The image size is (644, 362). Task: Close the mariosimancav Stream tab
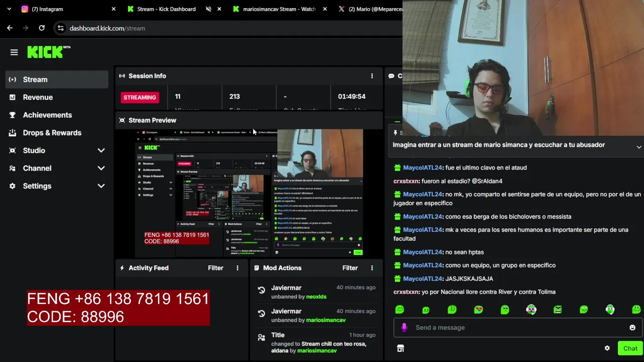[325, 9]
